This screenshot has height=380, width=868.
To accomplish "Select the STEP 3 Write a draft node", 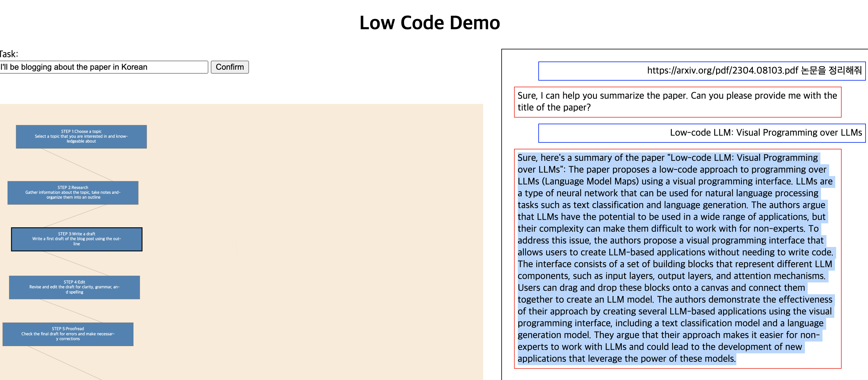I will [76, 239].
